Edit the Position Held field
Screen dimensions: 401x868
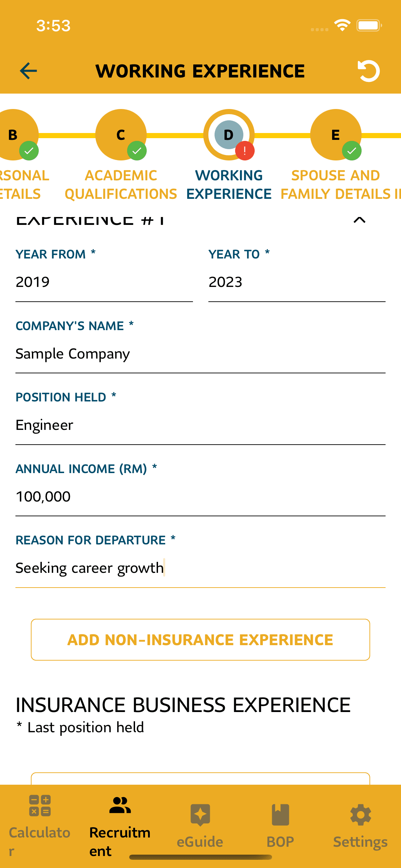200,425
